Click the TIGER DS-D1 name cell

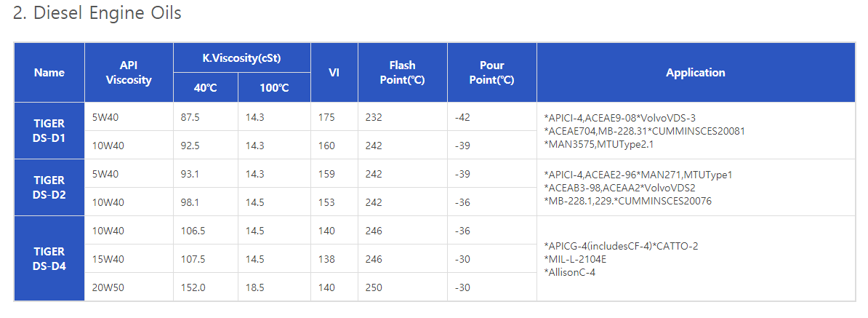49,131
